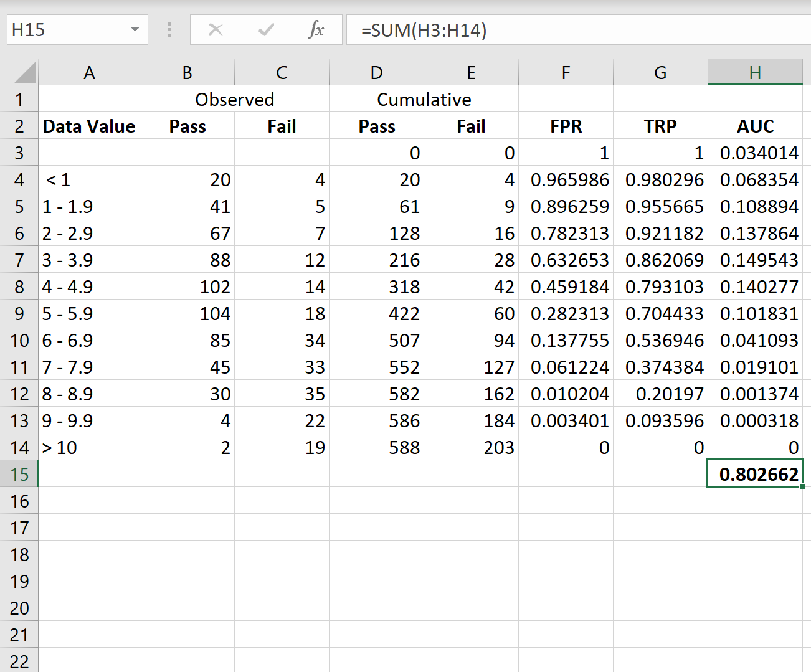The width and height of the screenshot is (811, 672).
Task: Open the Insert Function fx dialog
Action: [316, 29]
